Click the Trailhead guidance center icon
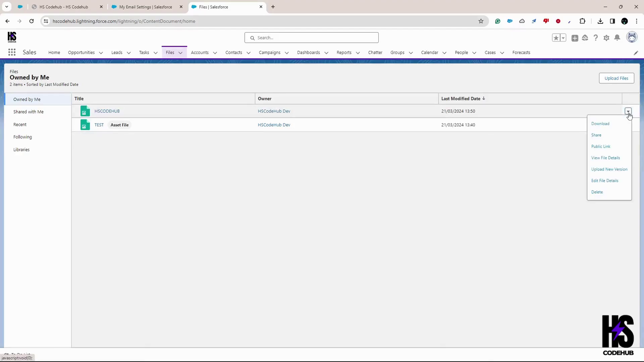 click(585, 38)
